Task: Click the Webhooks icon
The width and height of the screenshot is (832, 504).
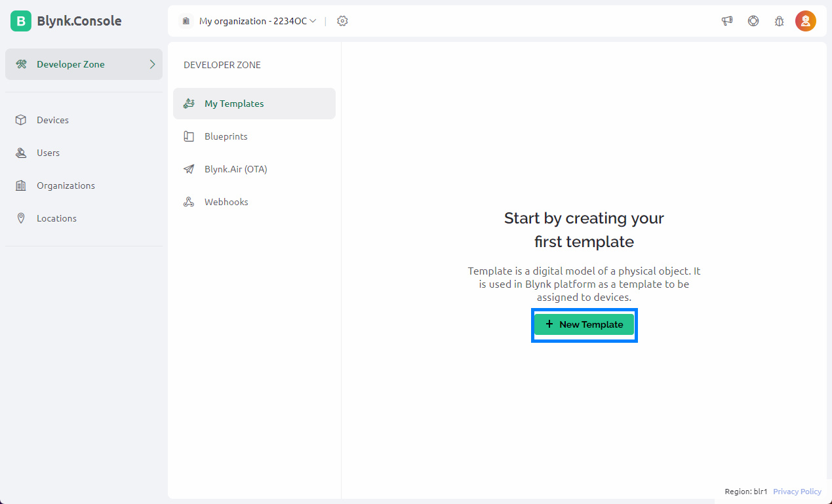Action: (x=189, y=202)
